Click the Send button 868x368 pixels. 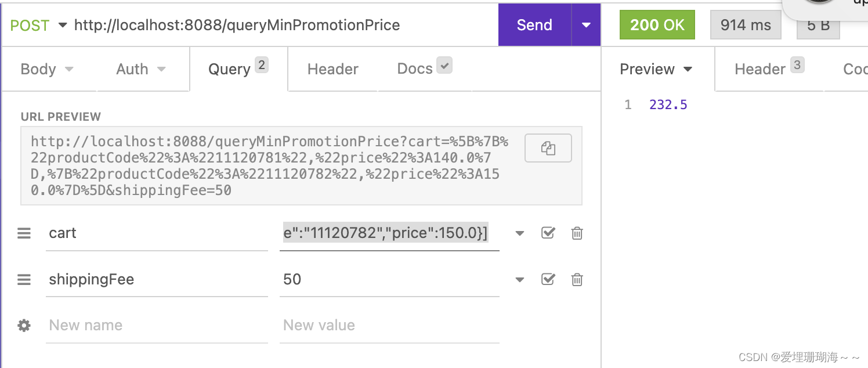coord(534,25)
